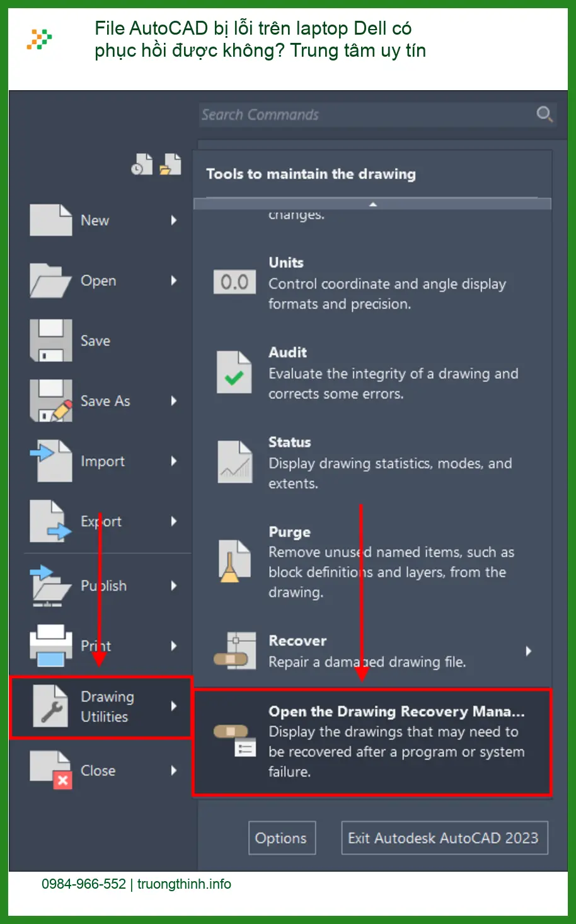Click the colorful site logo icon
The width and height of the screenshot is (576, 924).
click(x=39, y=40)
